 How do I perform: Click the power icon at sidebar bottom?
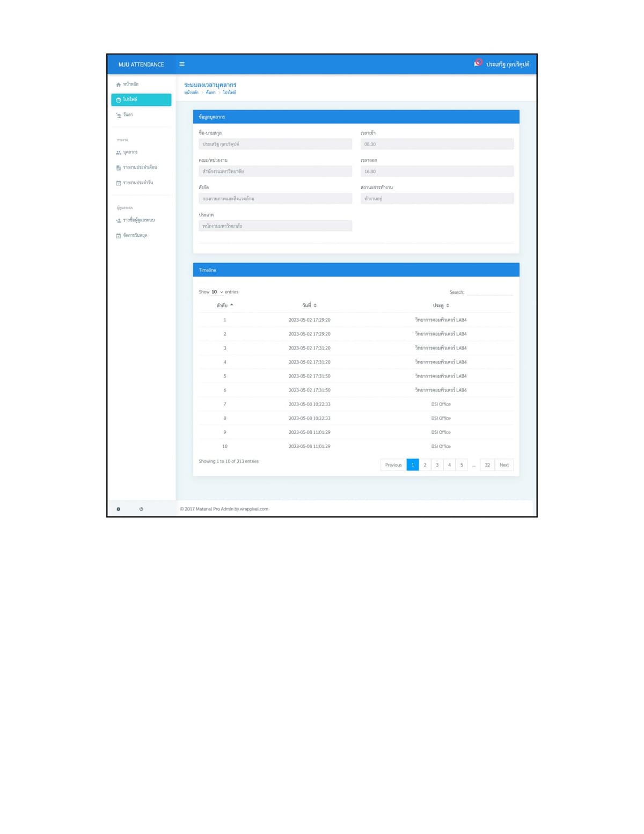[141, 509]
